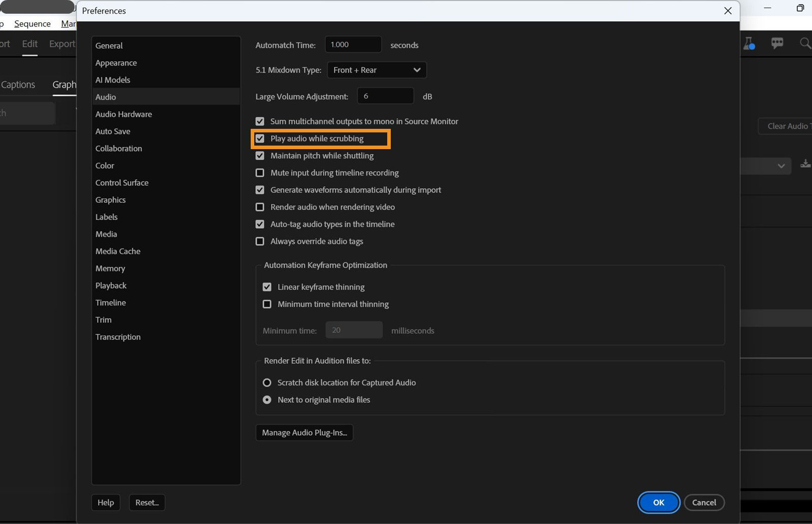Click the download icon beside the background dropdown
812x524 pixels.
[x=806, y=164]
